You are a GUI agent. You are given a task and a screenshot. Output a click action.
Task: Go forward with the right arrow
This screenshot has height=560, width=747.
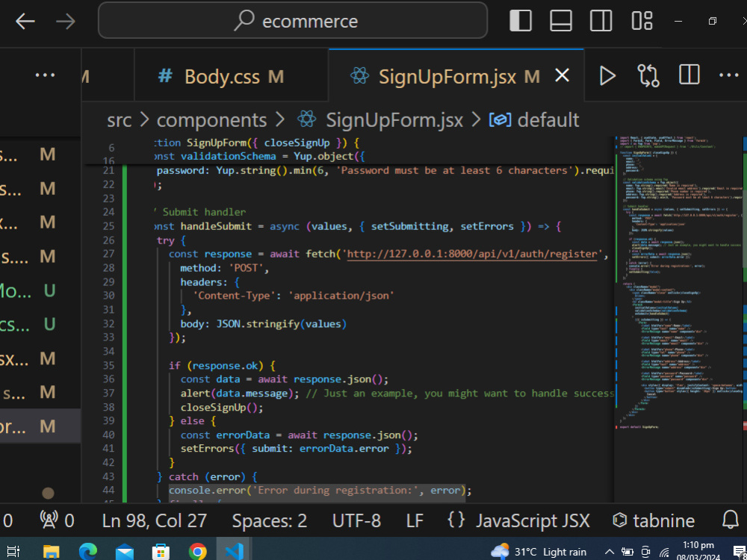tap(65, 22)
